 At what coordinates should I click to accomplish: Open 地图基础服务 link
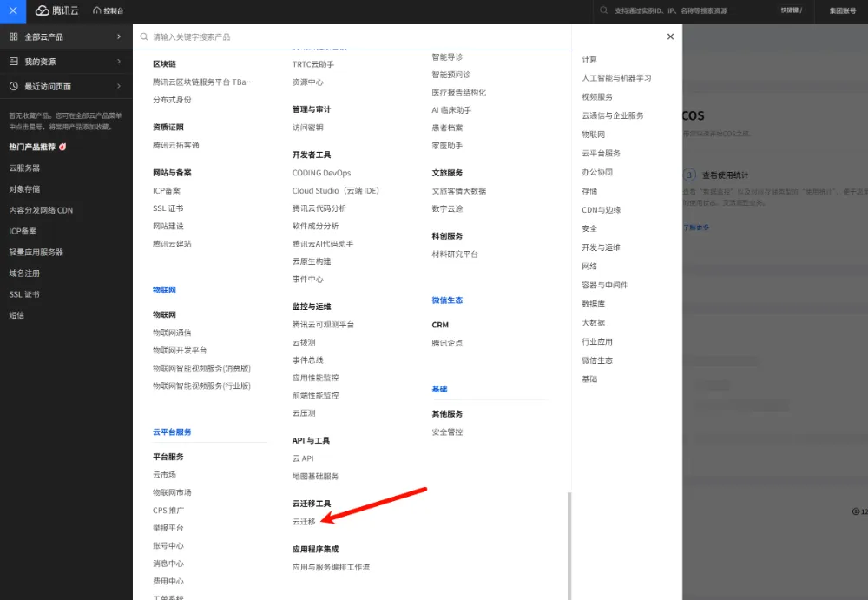point(316,476)
